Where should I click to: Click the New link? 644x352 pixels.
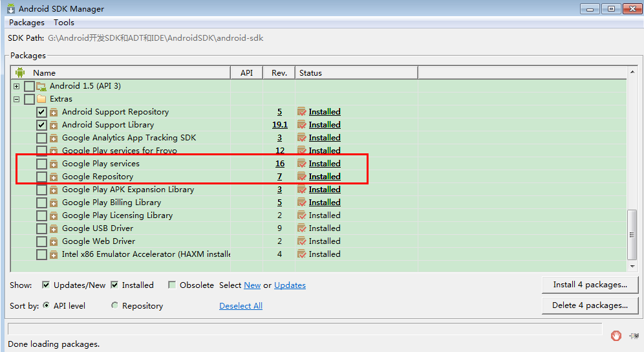[x=252, y=285]
